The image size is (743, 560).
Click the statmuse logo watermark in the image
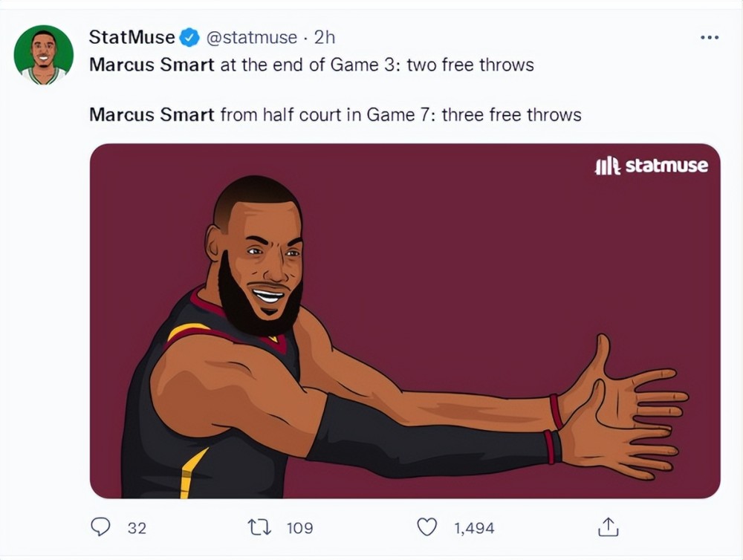[x=652, y=166]
